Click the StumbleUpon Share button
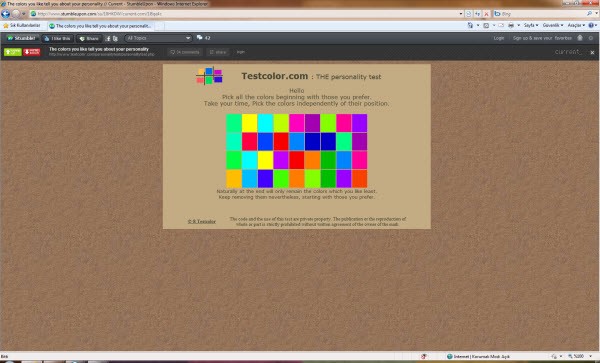The image size is (600, 363). point(89,38)
